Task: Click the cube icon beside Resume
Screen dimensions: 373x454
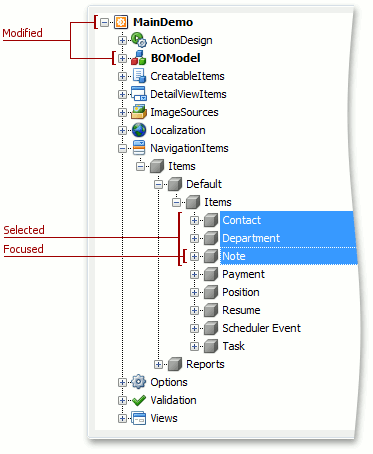Action: 211,310
